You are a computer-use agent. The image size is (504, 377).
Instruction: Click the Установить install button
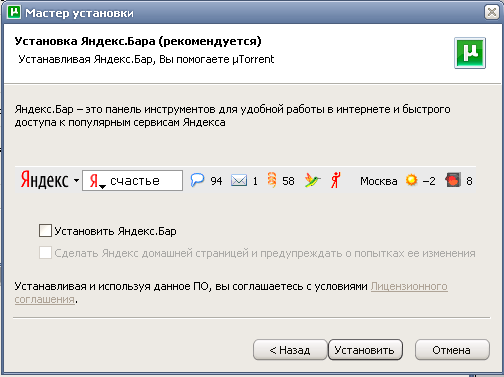(365, 350)
